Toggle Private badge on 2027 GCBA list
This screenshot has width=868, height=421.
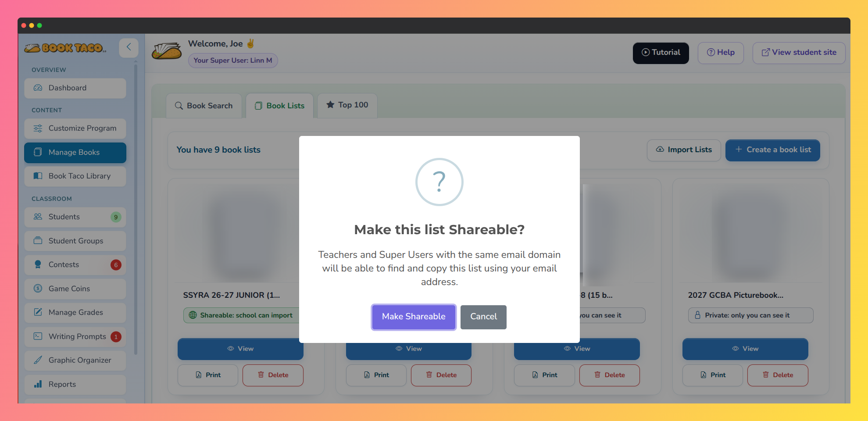[750, 315]
